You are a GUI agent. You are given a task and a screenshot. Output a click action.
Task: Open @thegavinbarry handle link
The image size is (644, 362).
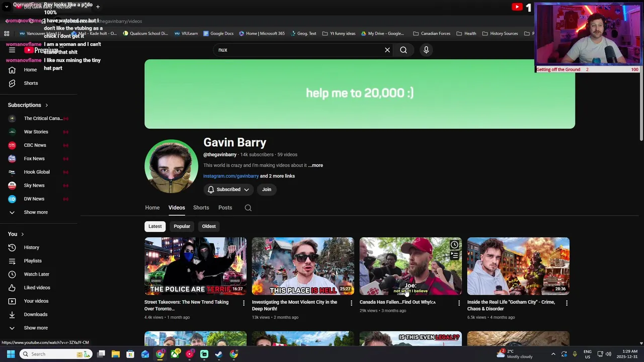tap(220, 155)
